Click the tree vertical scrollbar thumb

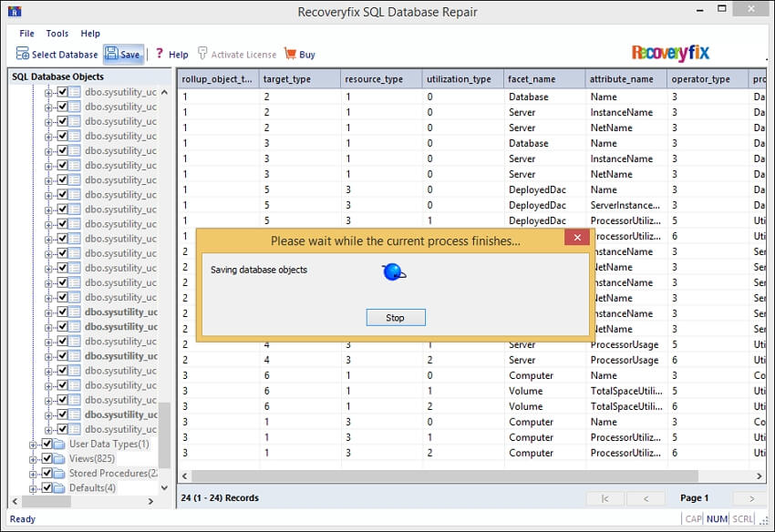point(165,435)
